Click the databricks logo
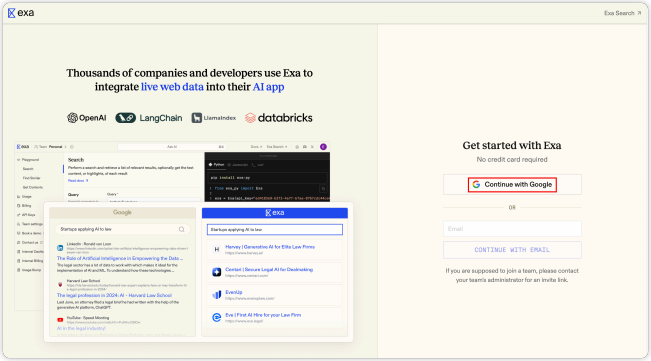The width and height of the screenshot is (651, 361). point(279,118)
